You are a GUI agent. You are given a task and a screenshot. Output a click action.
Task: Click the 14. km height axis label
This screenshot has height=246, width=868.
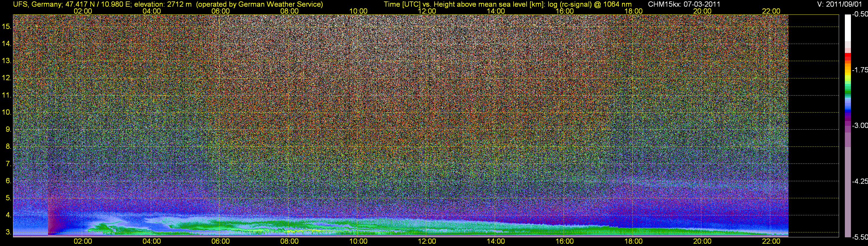pyautogui.click(x=7, y=43)
